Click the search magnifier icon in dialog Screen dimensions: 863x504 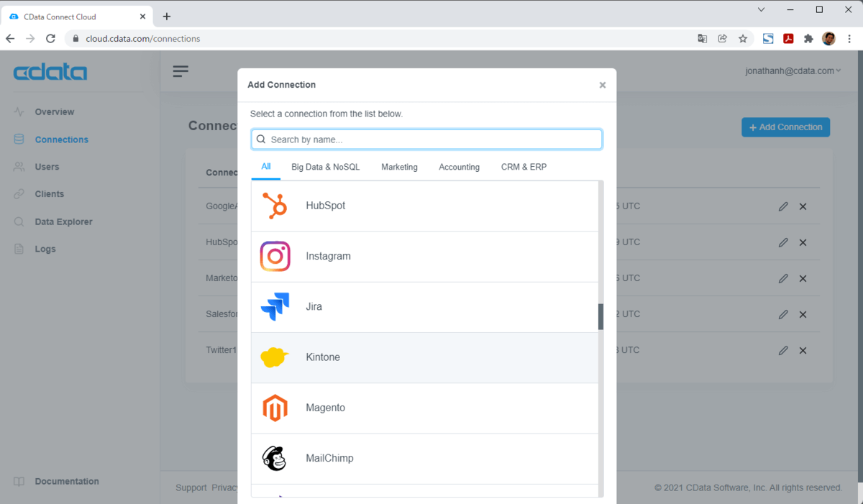tap(261, 139)
